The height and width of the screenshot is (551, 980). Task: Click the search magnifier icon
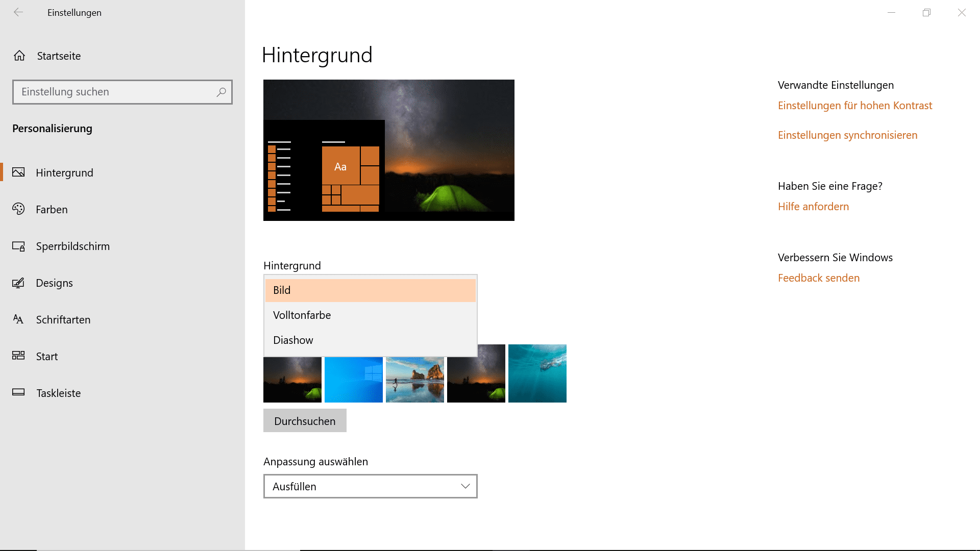click(221, 92)
